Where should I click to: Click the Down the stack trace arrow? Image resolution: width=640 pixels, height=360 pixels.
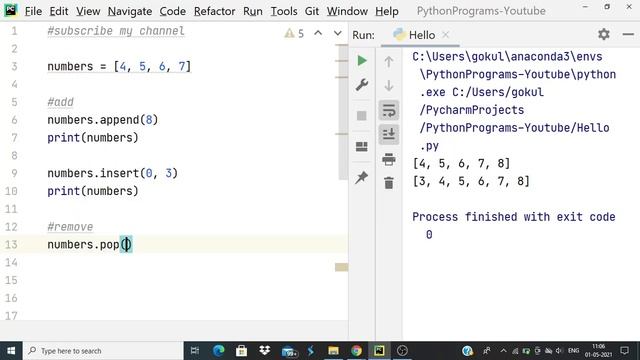tap(389, 85)
